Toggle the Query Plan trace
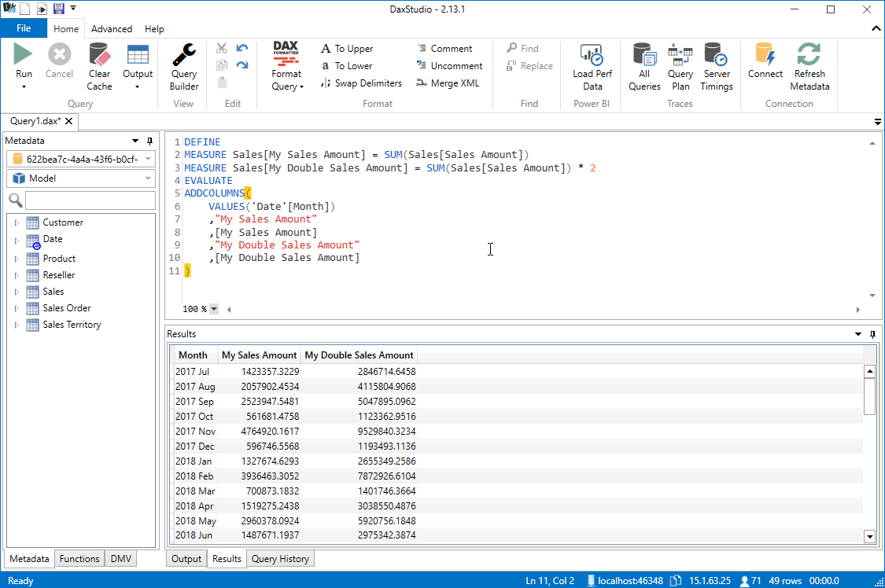The image size is (885, 588). [680, 67]
